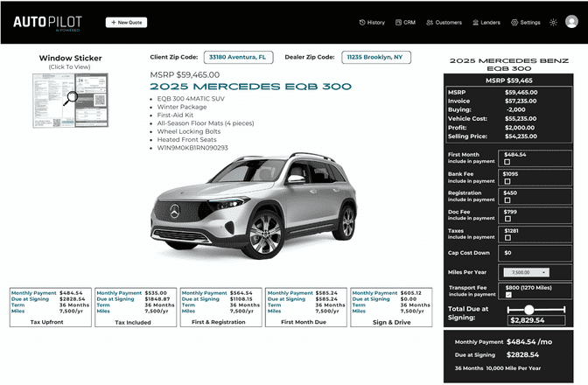This screenshot has width=588, height=385.
Task: Click the First-Aid Kit item
Action: click(175, 115)
